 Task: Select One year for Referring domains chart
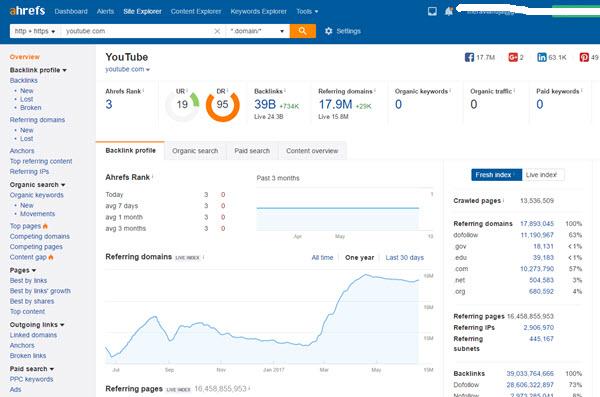(359, 258)
